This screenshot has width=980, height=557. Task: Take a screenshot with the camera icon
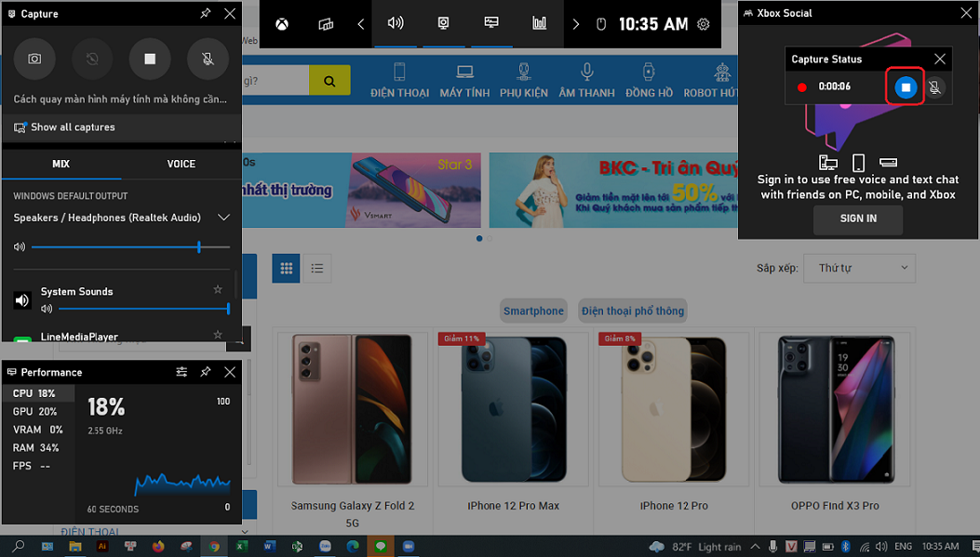click(34, 59)
